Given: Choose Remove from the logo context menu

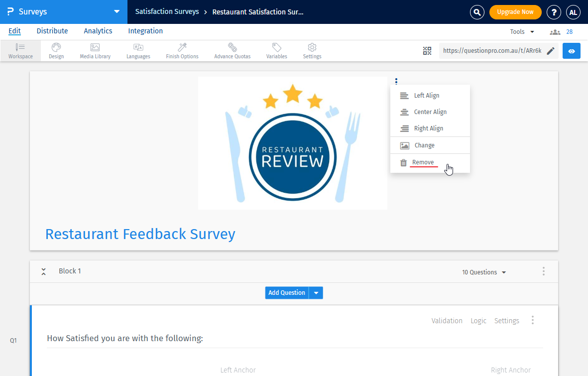Looking at the screenshot, I should pyautogui.click(x=423, y=162).
